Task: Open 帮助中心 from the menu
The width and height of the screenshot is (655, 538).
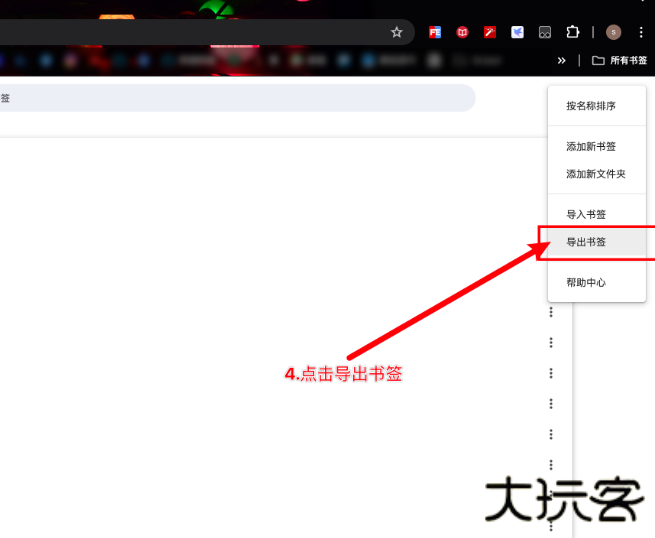Action: coord(586,282)
